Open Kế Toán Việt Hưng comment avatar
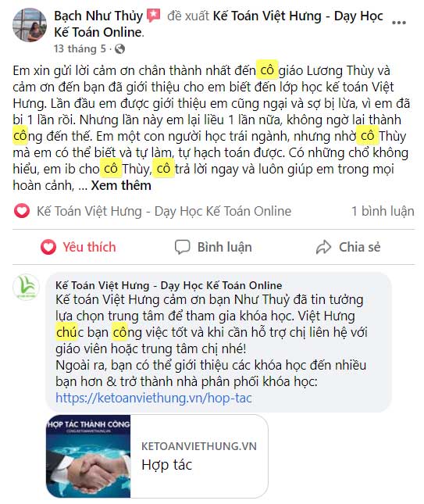This screenshot has width=424, height=504. click(x=26, y=287)
